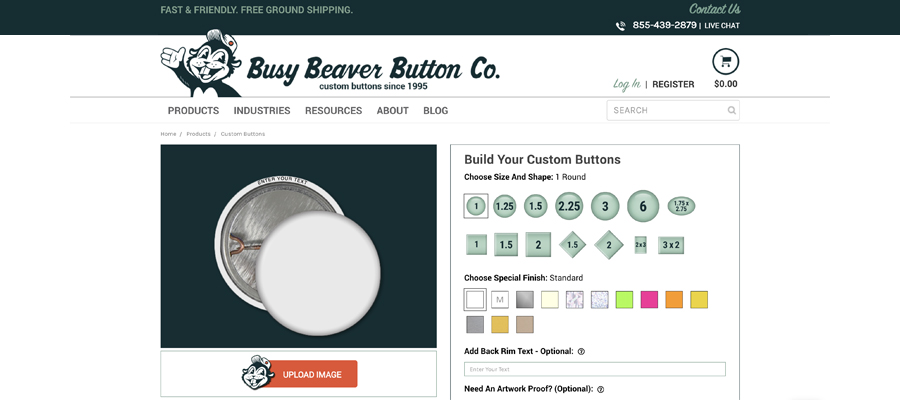Choose the 2.25 round button size
This screenshot has width=900, height=400.
569,206
